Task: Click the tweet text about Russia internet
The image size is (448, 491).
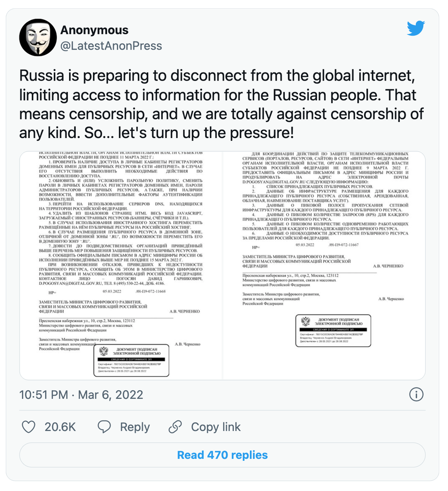Action: tap(222, 104)
